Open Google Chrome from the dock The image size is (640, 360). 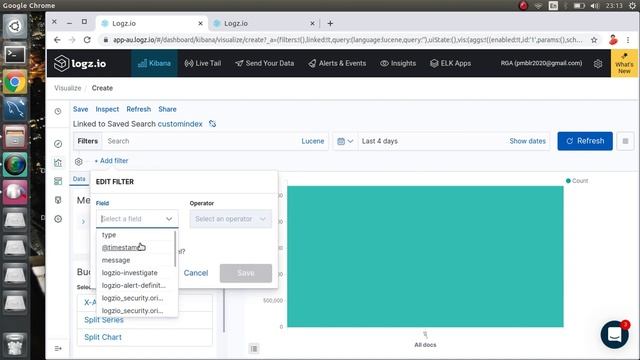click(15, 82)
